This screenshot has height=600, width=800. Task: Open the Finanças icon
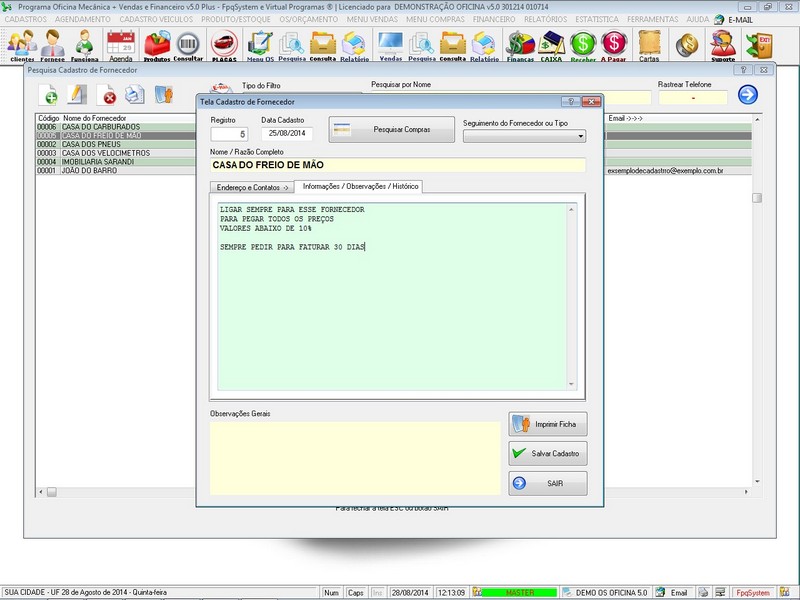click(x=520, y=45)
